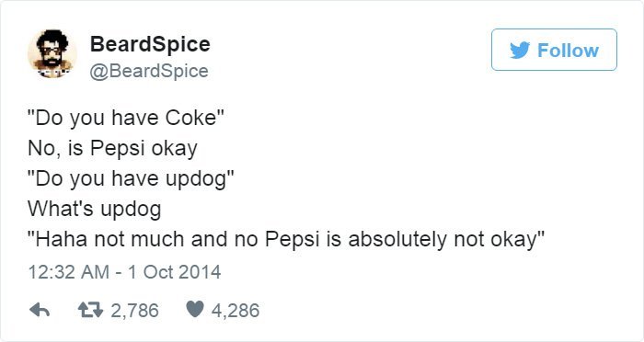Click the word "absolutely" in the tweet
This screenshot has height=342, width=644.
click(397, 240)
